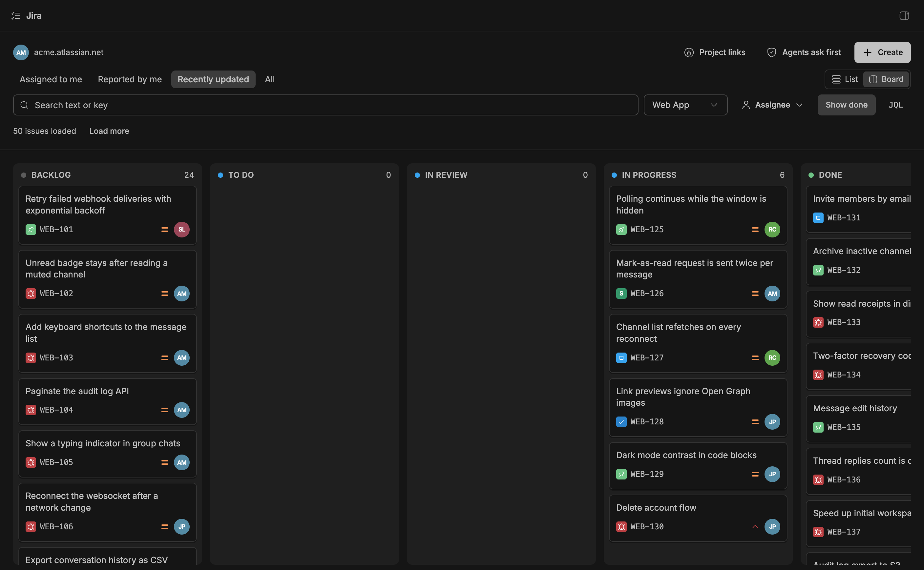Click the medium priority icon on WEB-104
The width and height of the screenshot is (924, 570).
[164, 410]
